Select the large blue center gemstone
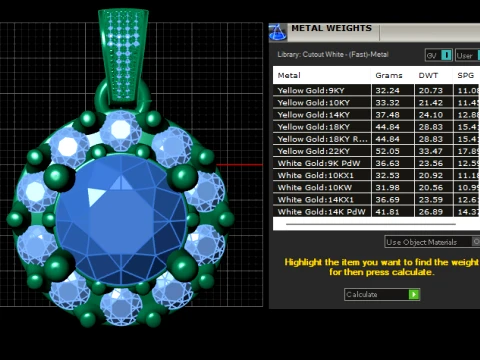Screen dimensions: 480x360 point(121,220)
